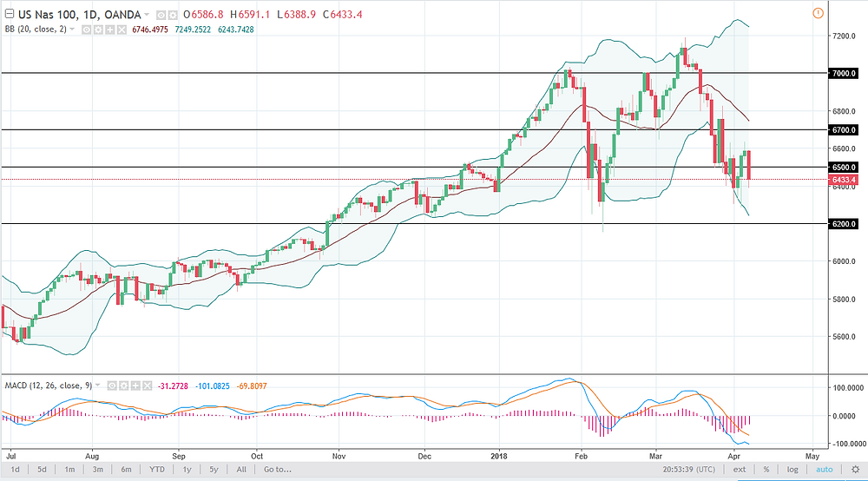Click the 20:53:39 (UTC) timezone clock
This screenshot has width=868, height=481.
pyautogui.click(x=688, y=470)
